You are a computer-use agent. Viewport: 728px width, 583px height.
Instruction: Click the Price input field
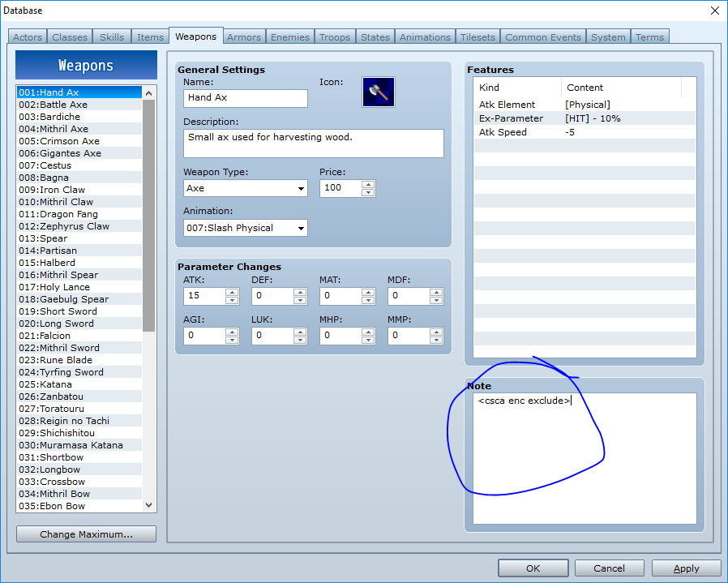click(x=340, y=188)
